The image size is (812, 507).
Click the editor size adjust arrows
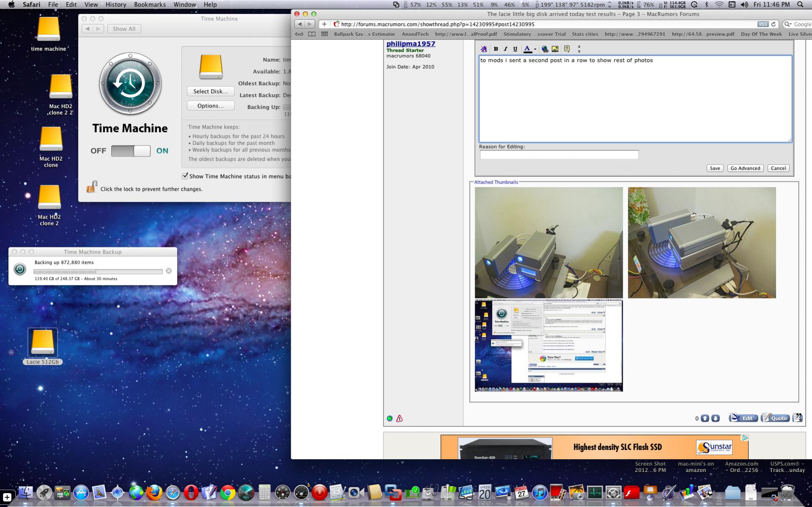(x=579, y=49)
